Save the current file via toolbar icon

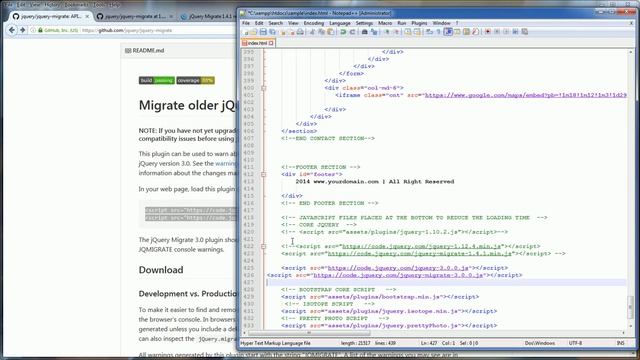(x=263, y=32)
